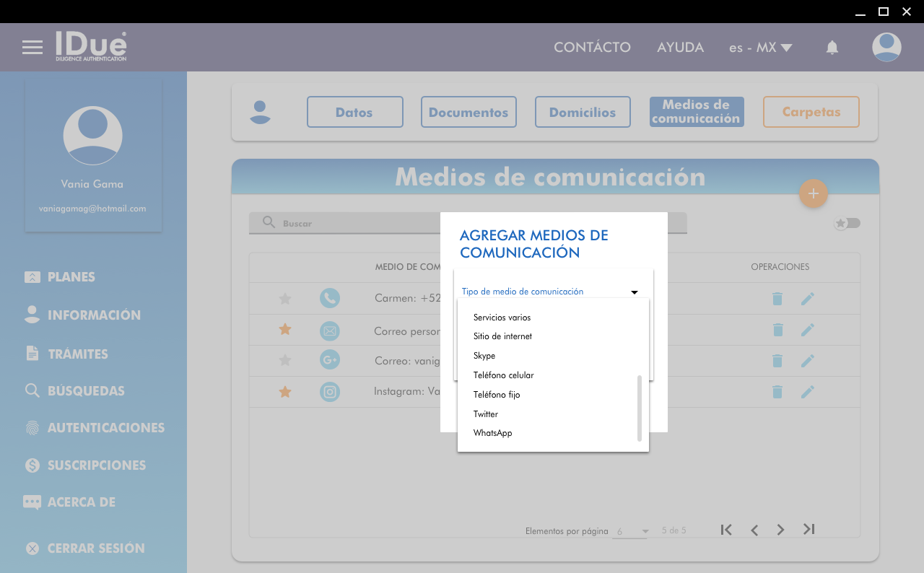
Task: Click the notification bell icon
Action: click(x=832, y=48)
